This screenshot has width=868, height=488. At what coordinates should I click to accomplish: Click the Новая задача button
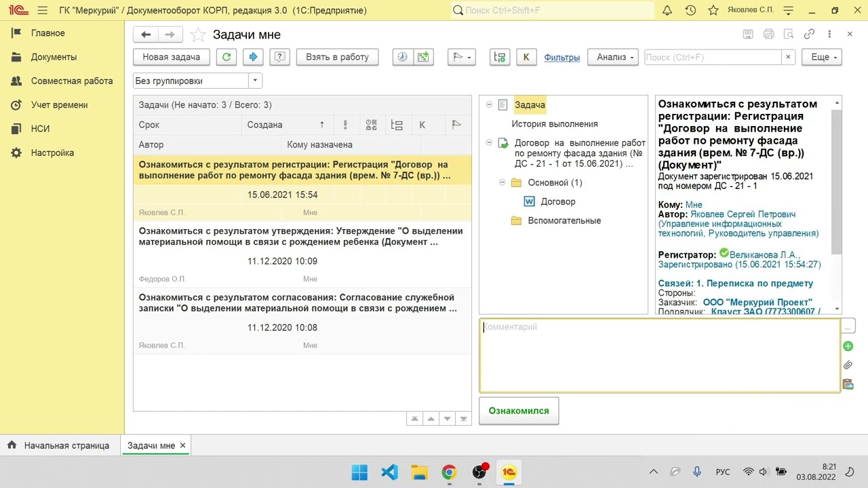[172, 57]
